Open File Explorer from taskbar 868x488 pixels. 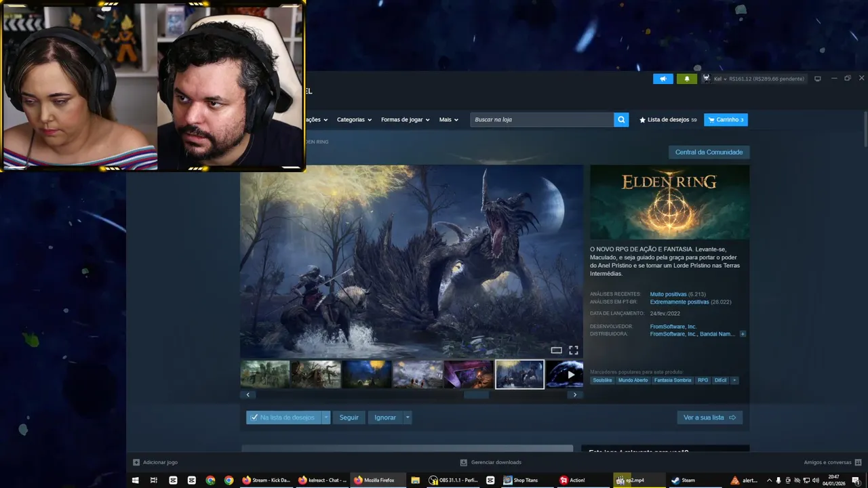pyautogui.click(x=415, y=480)
